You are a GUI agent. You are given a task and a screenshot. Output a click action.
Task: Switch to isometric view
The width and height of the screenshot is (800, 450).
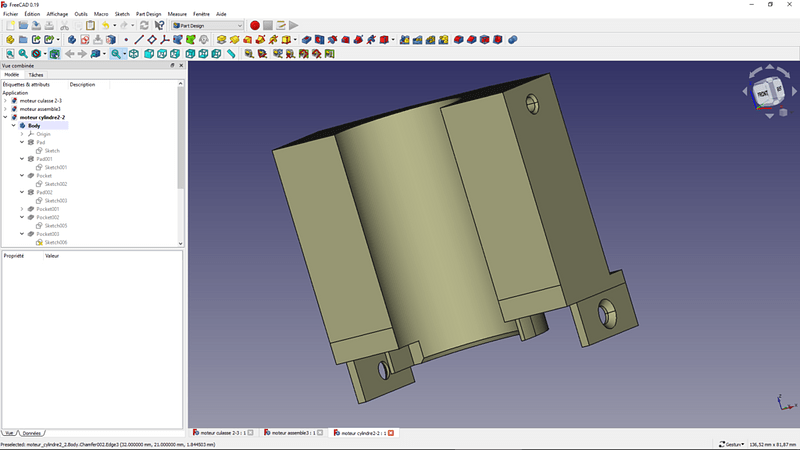point(134,54)
